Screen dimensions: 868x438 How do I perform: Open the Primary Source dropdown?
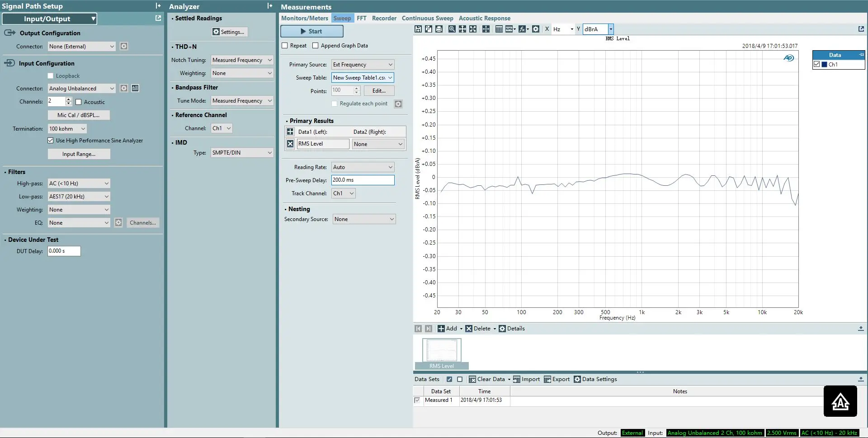[363, 65]
